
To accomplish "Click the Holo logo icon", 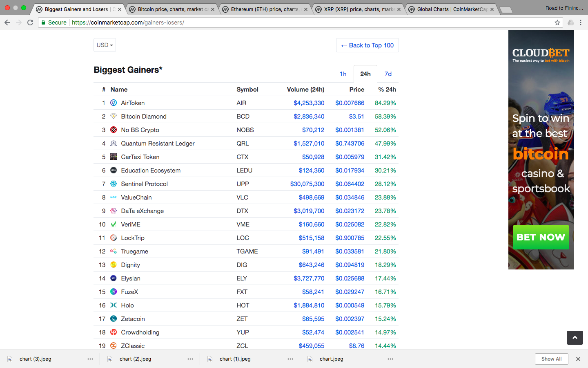I will pos(114,305).
